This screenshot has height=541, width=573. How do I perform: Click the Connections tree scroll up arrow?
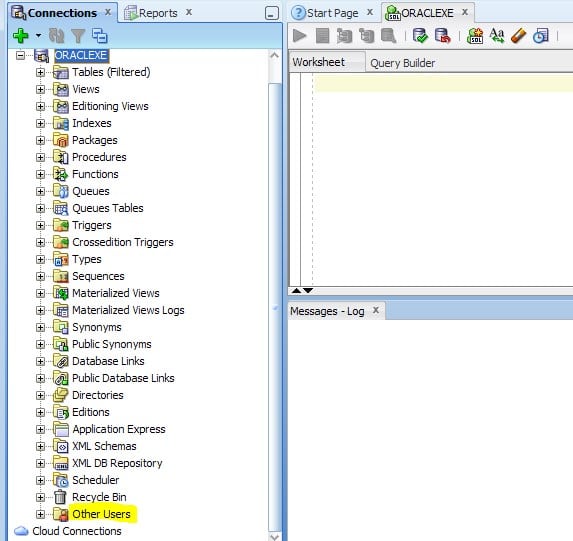click(x=274, y=56)
